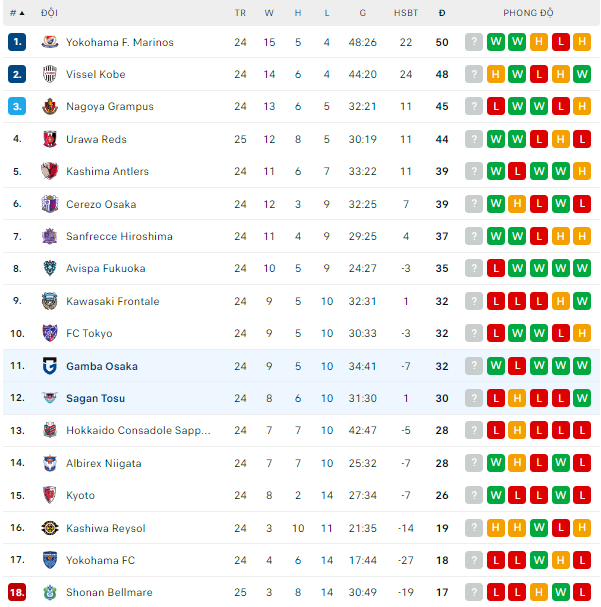Click the ĐỘI column header
This screenshot has height=607, width=601.
49,13
